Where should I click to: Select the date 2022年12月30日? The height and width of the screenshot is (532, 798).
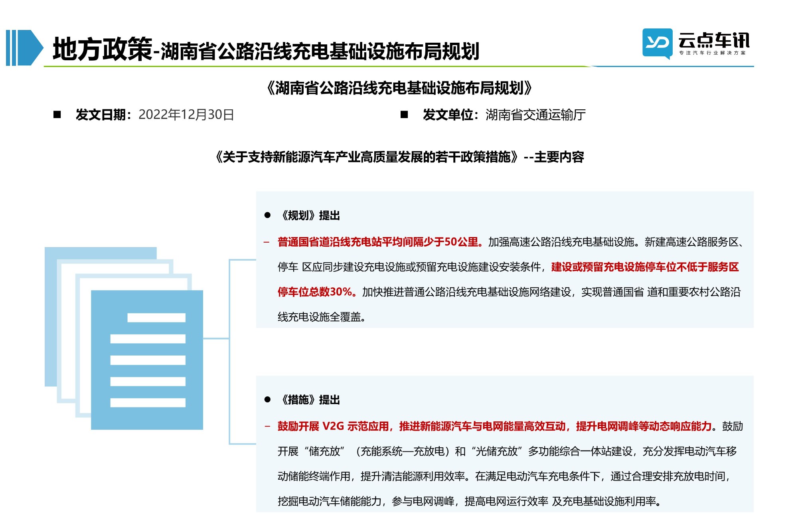click(186, 115)
